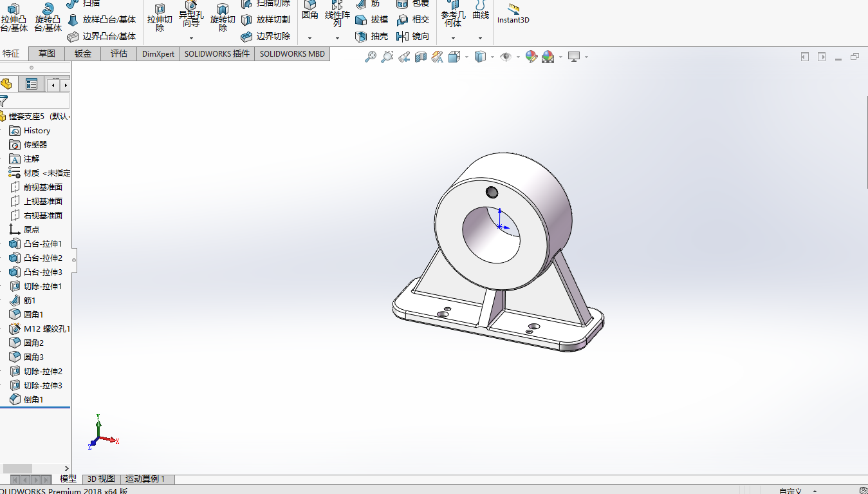868x494 pixels.
Task: Select the 相交 intersect tool
Action: click(413, 20)
